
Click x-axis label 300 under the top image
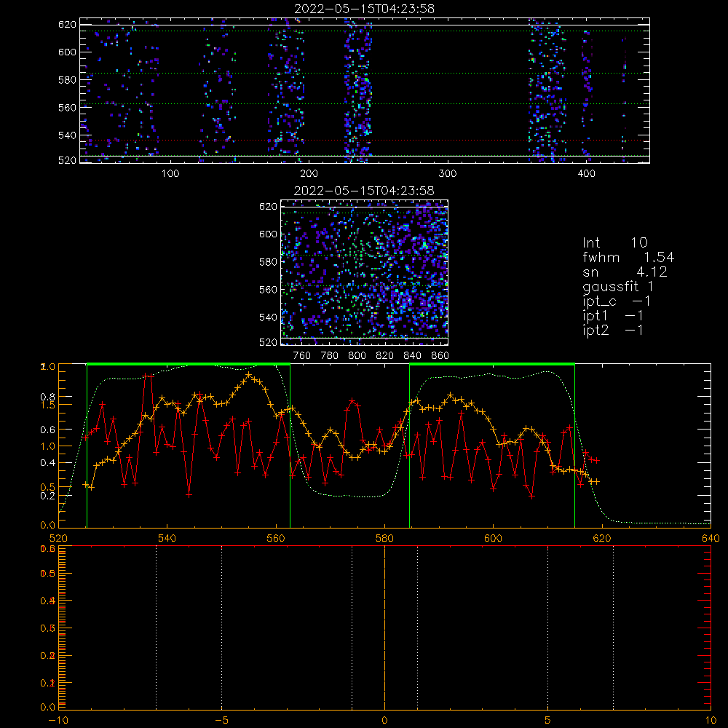tap(448, 174)
